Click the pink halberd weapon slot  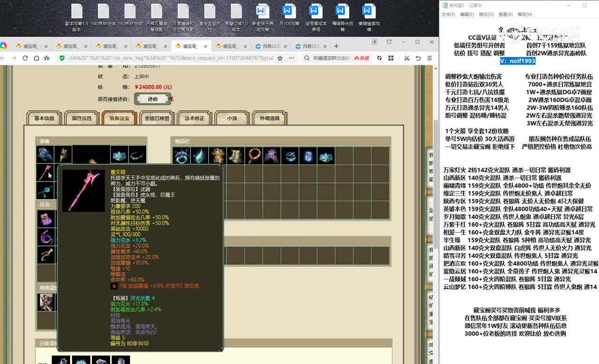(45, 173)
